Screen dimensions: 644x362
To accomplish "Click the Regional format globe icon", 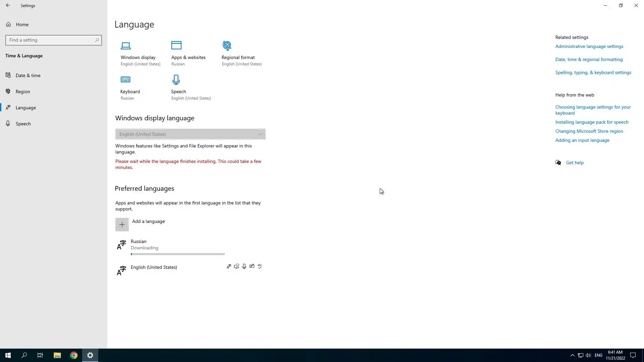I will 227,45.
